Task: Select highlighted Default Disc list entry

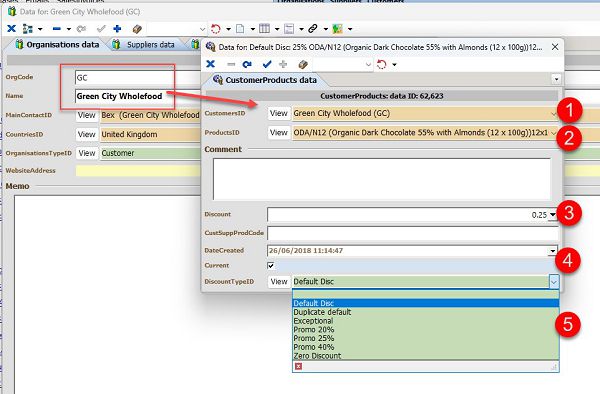Action: pos(426,303)
